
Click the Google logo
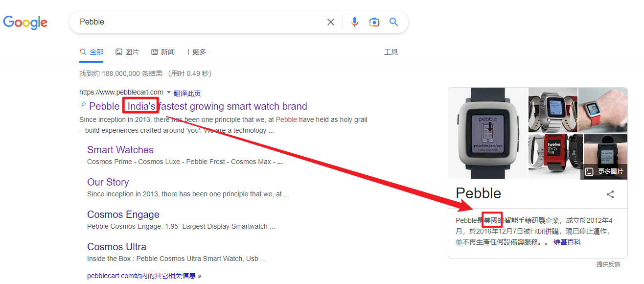pos(25,23)
